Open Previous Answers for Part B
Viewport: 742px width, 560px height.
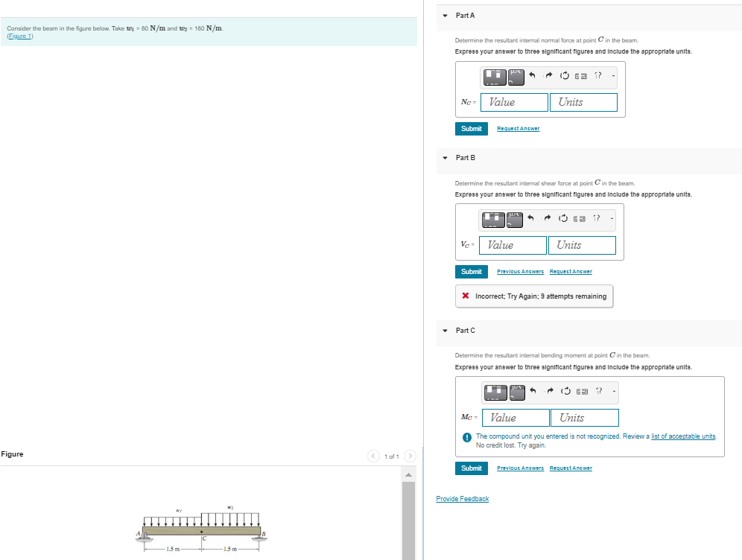[x=521, y=272]
